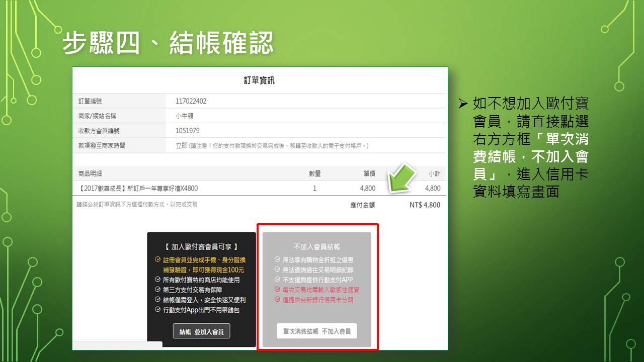
Task: Click merchant name 小牛頓
Action: click(x=184, y=116)
